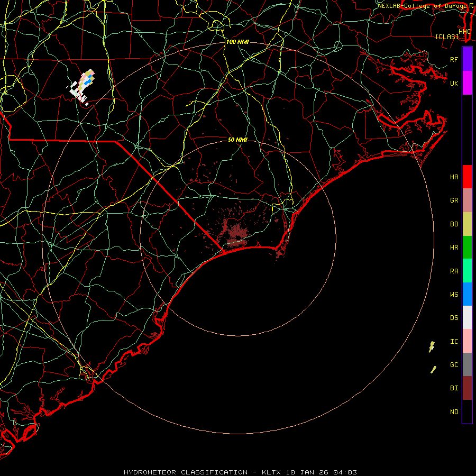Image resolution: width=476 pixels, height=476 pixels.
Task: Click the "UK" legend label
Action: pyautogui.click(x=454, y=83)
